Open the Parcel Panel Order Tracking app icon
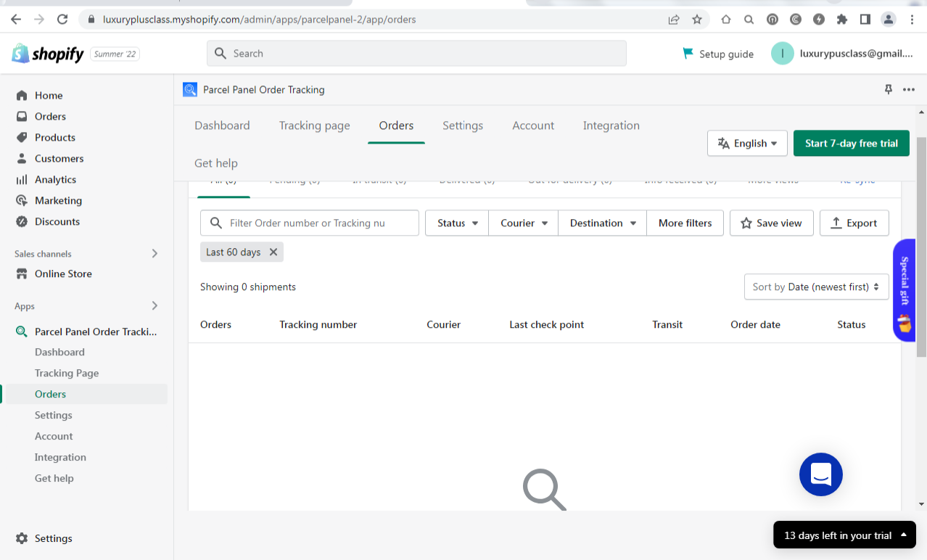 click(x=189, y=89)
